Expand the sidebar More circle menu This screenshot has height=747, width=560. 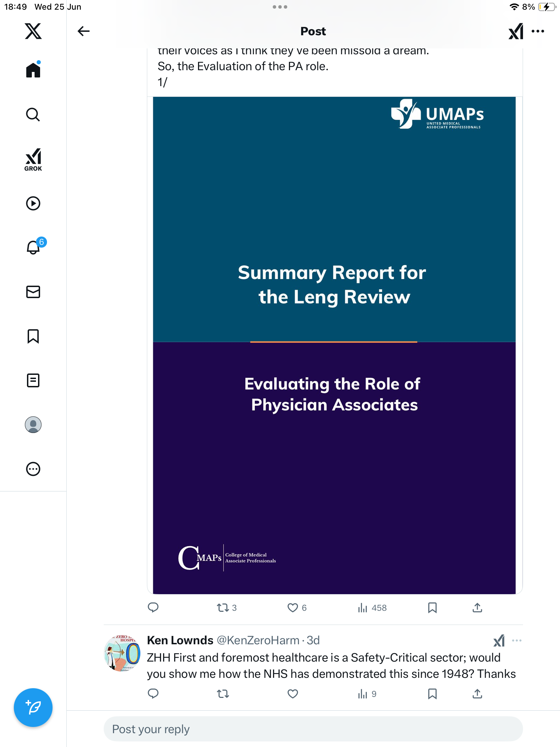point(33,469)
